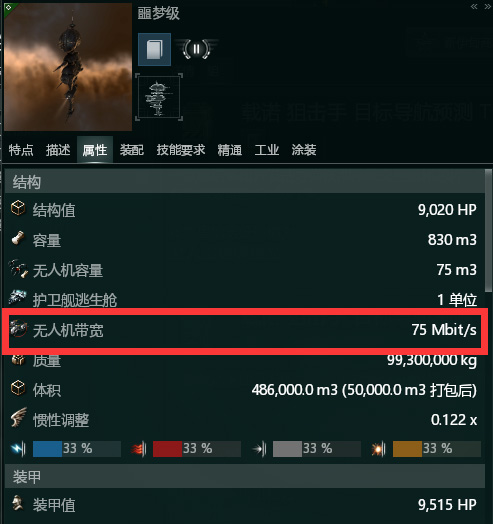The image size is (493, 524).
Task: Switch to the 装配 tab
Action: (132, 150)
